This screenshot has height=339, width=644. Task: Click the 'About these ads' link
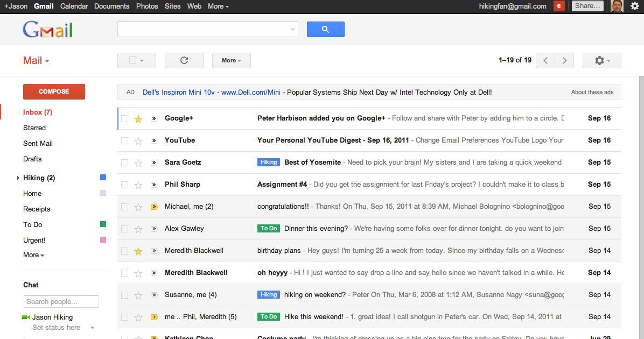click(592, 93)
